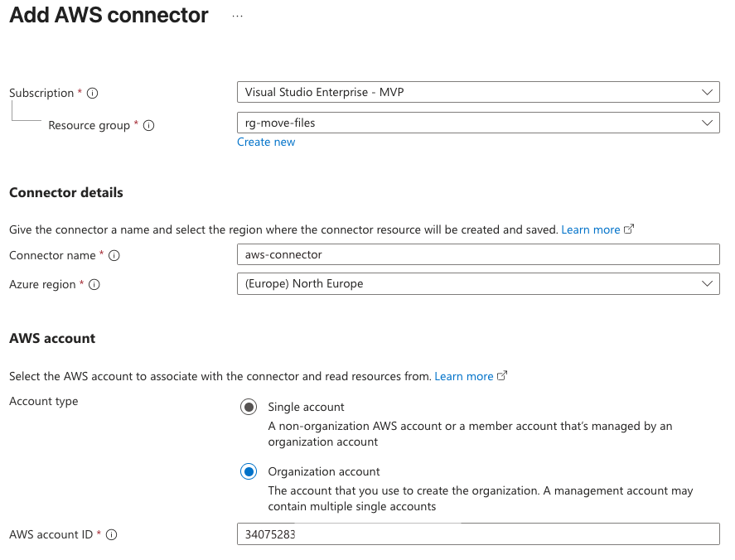
Task: Click the Single account option label
Action: (306, 408)
